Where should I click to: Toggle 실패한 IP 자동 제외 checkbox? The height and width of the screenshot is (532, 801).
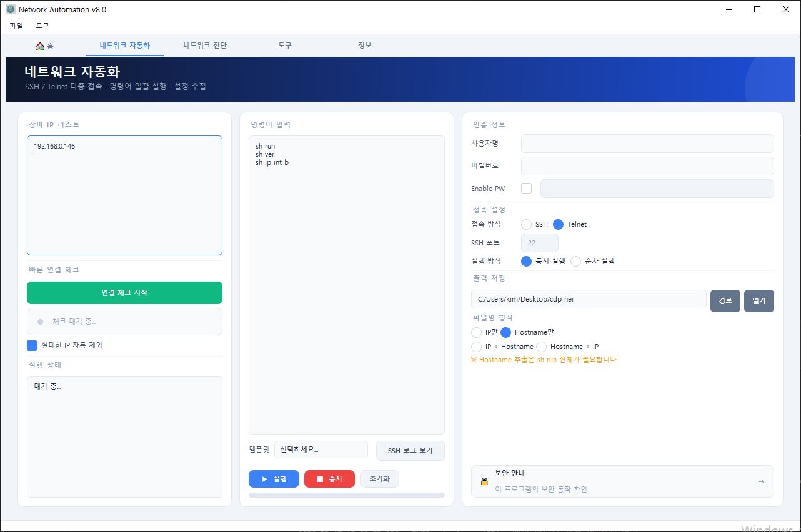[32, 345]
